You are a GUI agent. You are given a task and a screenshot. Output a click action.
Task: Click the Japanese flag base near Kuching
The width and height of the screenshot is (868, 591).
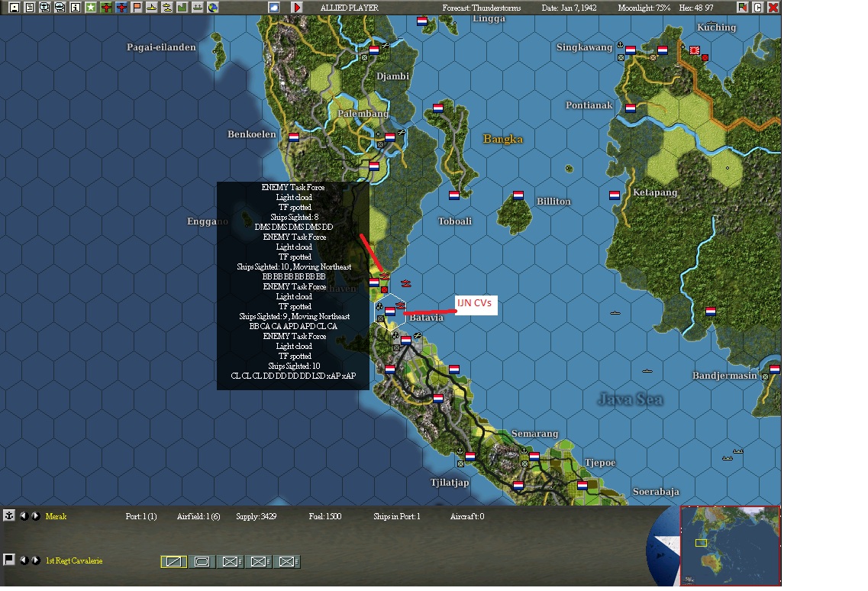[x=695, y=50]
